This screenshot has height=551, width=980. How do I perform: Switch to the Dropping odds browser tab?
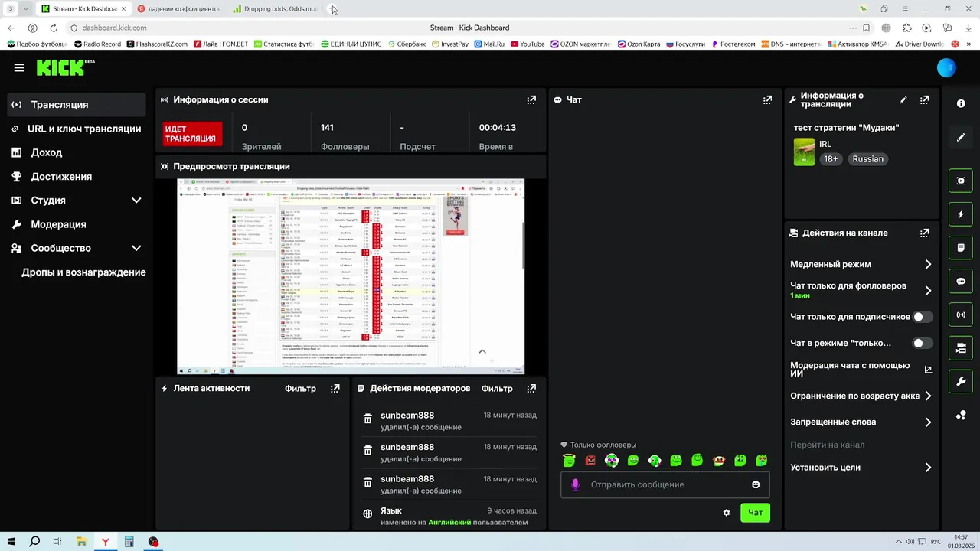tap(276, 9)
